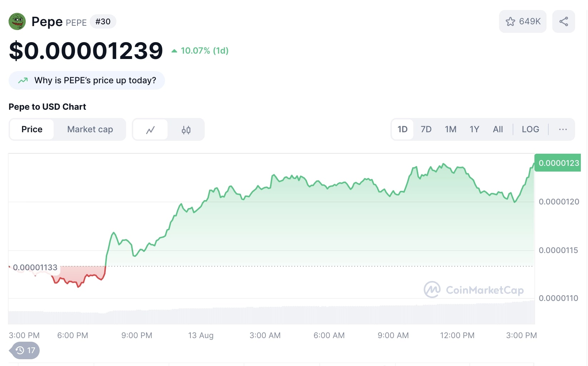Select the 1D time range tab
The width and height of the screenshot is (588, 366).
(403, 129)
